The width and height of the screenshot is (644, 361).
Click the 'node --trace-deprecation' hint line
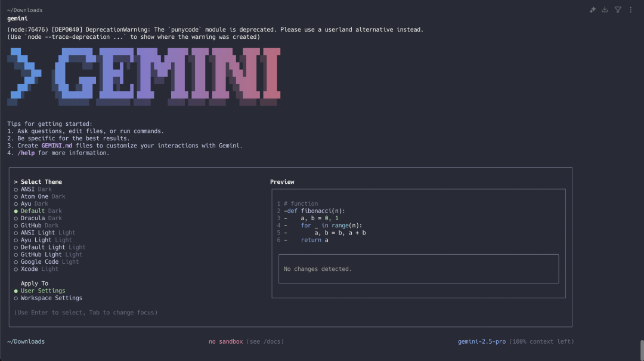tap(134, 37)
